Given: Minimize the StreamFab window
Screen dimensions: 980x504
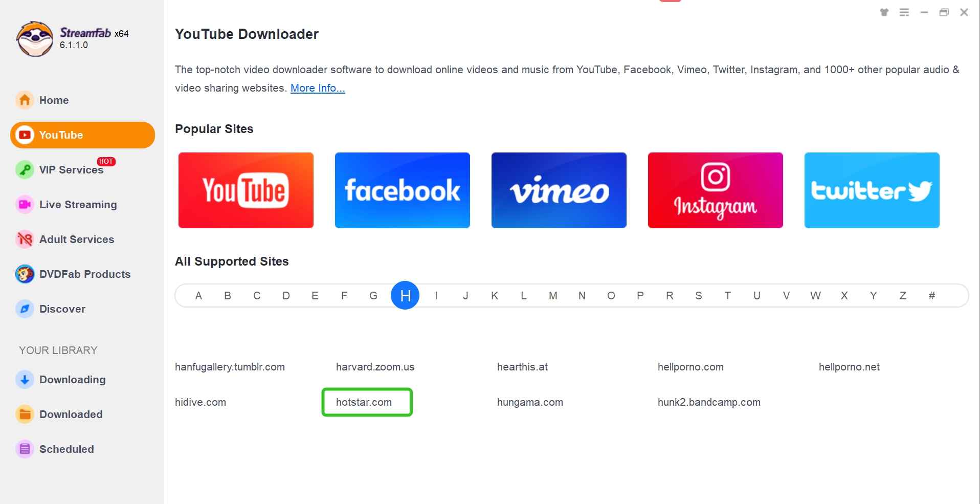Looking at the screenshot, I should [924, 12].
